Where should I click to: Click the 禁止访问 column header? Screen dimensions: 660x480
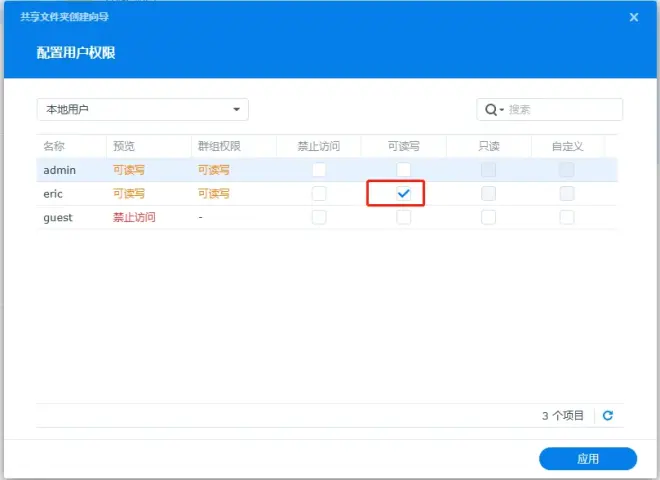pyautogui.click(x=319, y=146)
